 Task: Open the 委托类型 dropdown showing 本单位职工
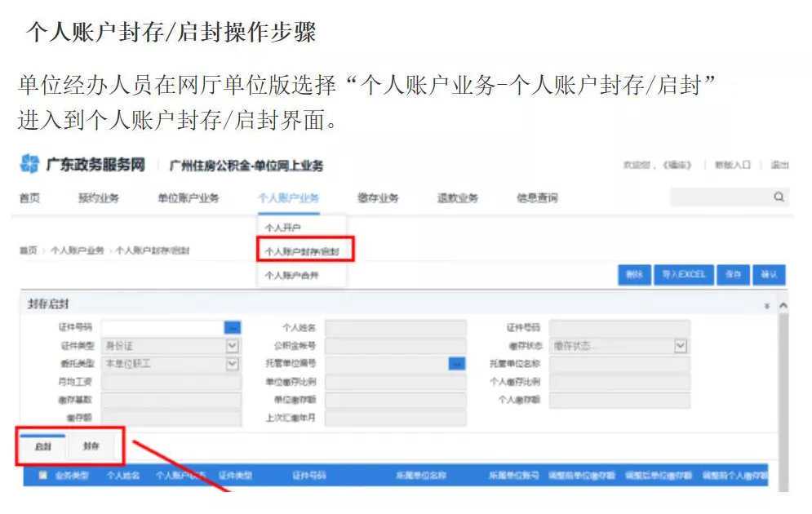coord(233,364)
